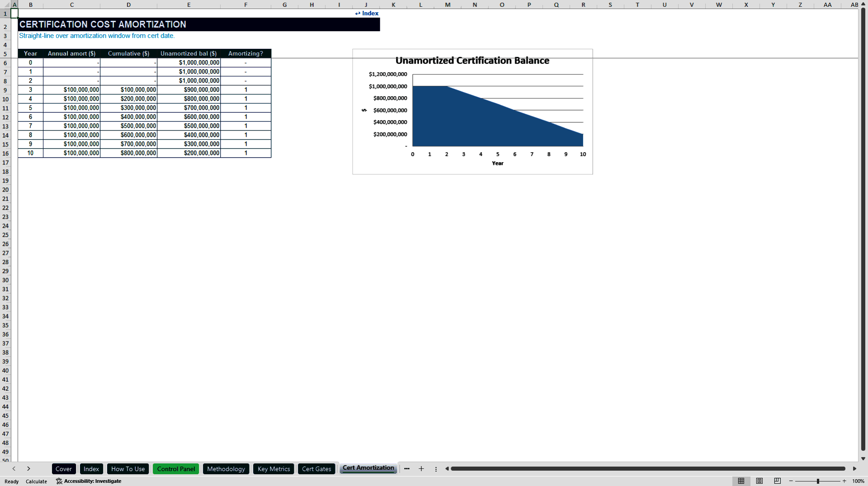Open the Index hyperlink in row 1
The image size is (868, 486).
367,13
